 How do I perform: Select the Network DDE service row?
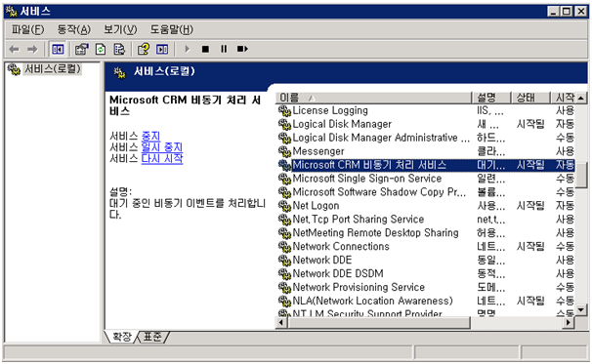pos(426,260)
